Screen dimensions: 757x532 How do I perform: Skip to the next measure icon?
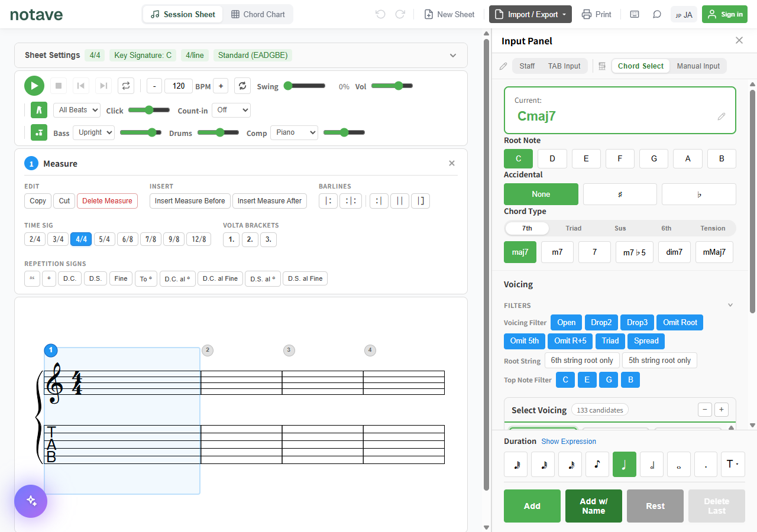pos(103,86)
